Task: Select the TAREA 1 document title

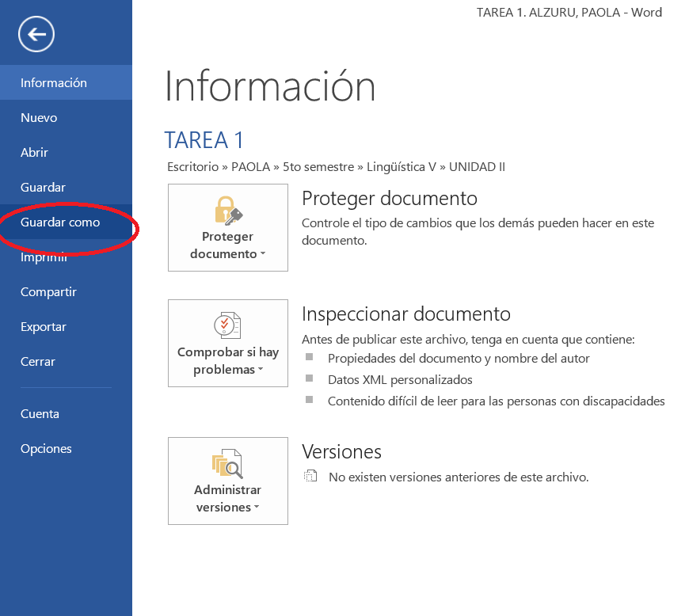Action: tap(204, 139)
